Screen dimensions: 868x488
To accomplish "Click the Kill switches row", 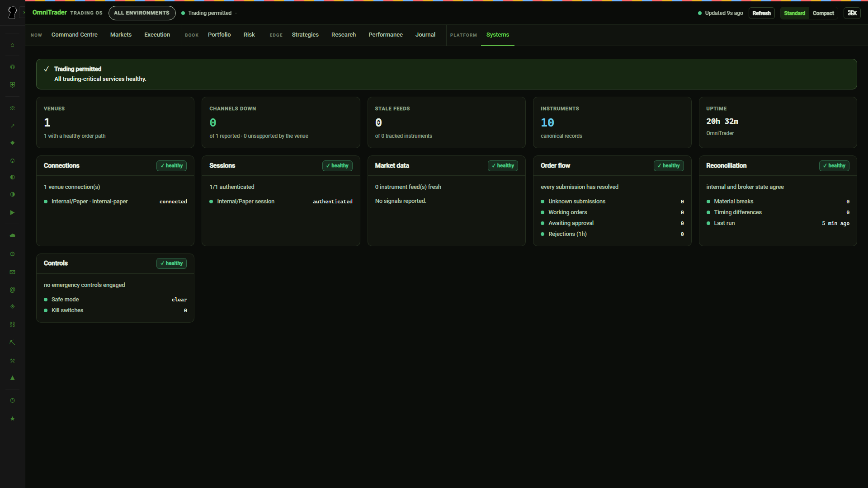I will [x=115, y=310].
